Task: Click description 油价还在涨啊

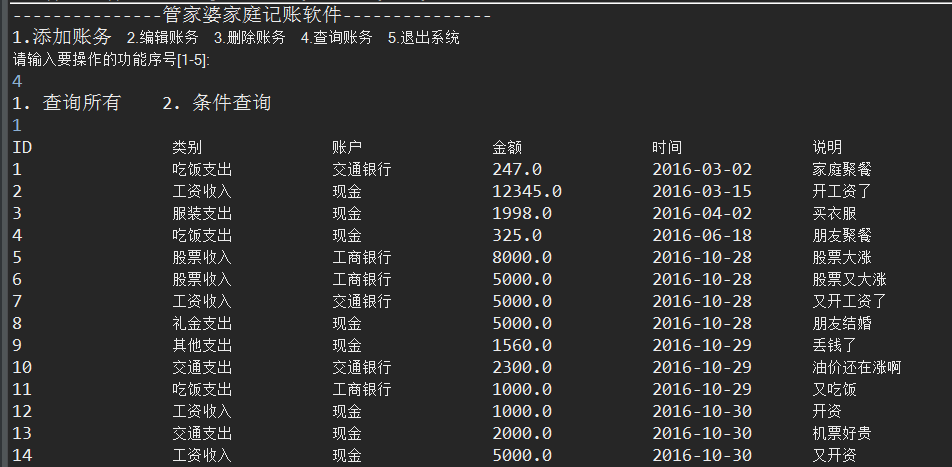Action: click(x=857, y=367)
